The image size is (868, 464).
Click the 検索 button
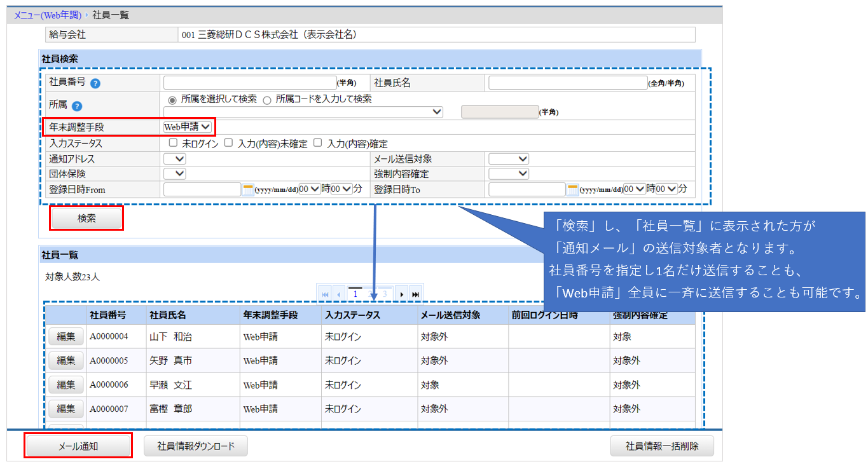(x=86, y=218)
